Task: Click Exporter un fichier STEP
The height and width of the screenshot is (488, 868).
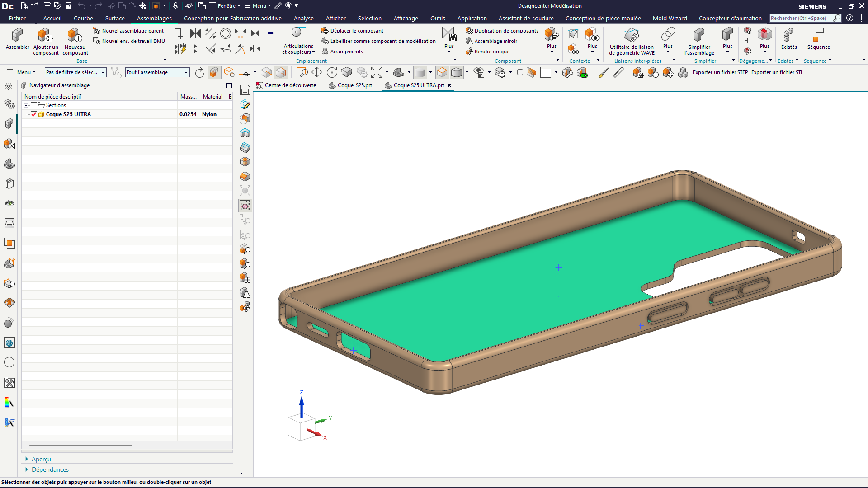Action: [720, 72]
